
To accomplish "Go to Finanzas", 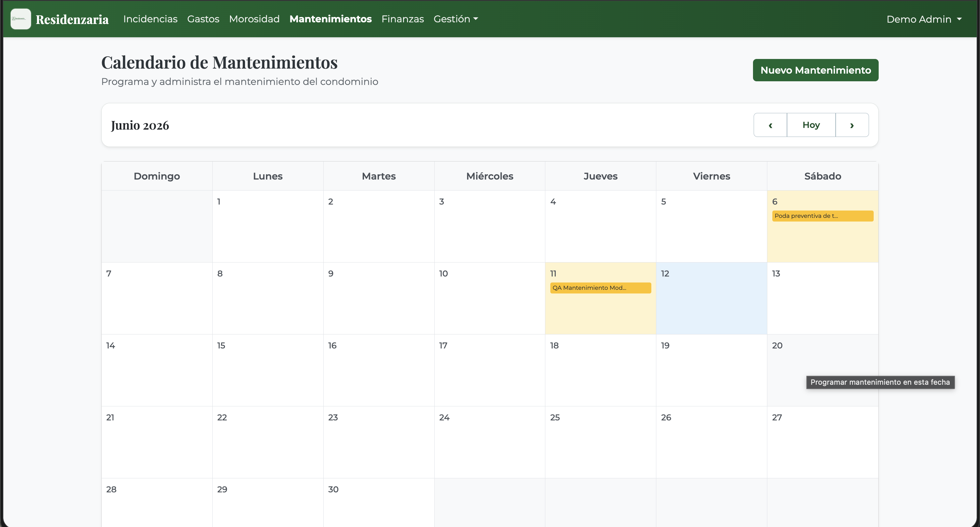I will [403, 19].
